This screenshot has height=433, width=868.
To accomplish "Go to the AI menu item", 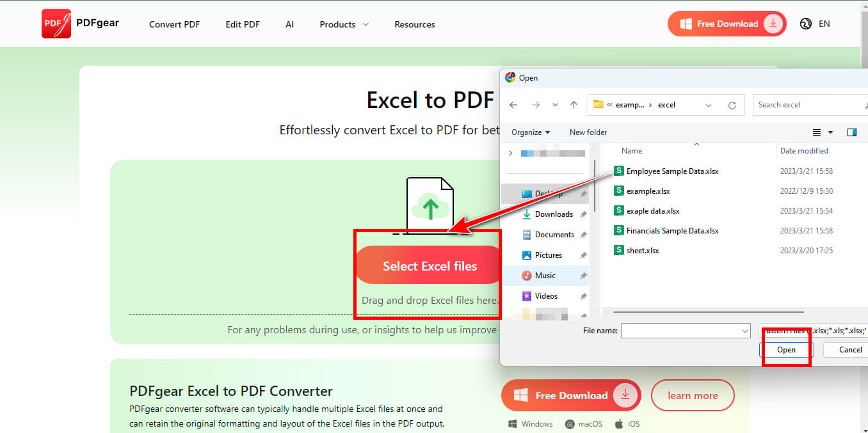I will [x=290, y=24].
